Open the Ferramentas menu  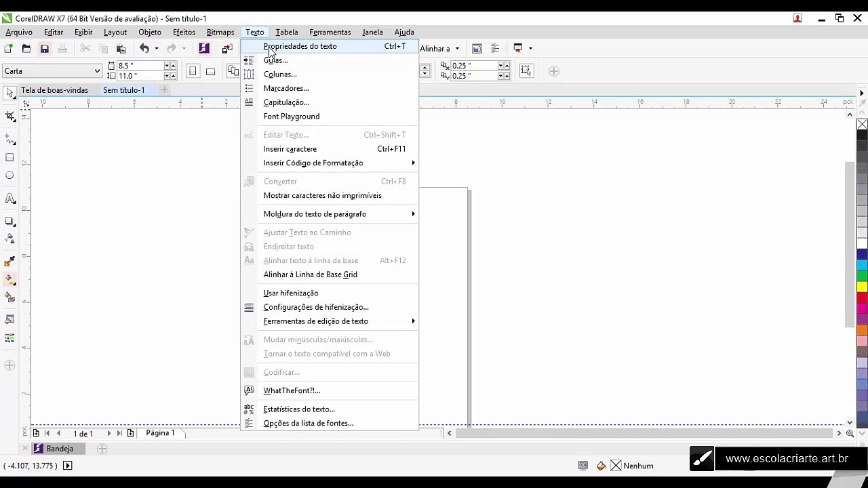click(x=330, y=32)
